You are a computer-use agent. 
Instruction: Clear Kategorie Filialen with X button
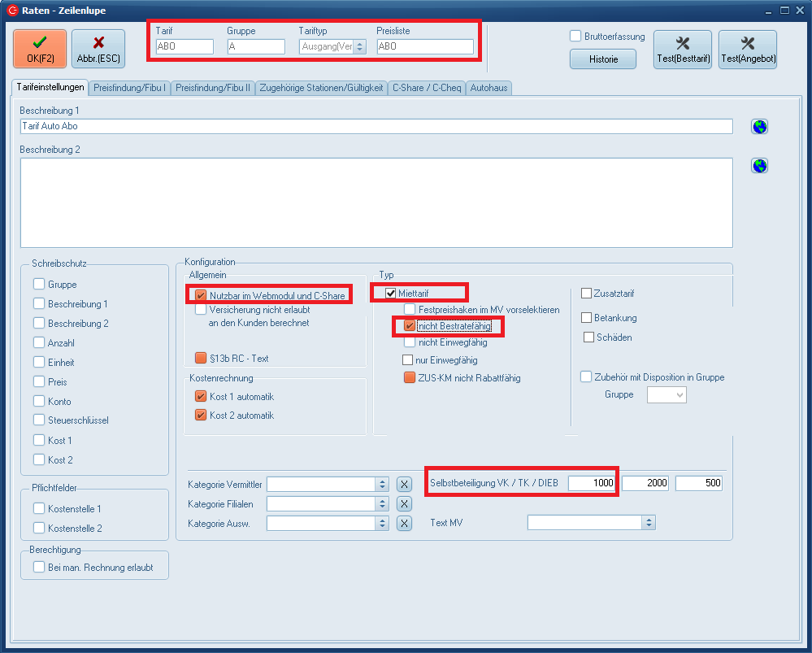point(404,503)
